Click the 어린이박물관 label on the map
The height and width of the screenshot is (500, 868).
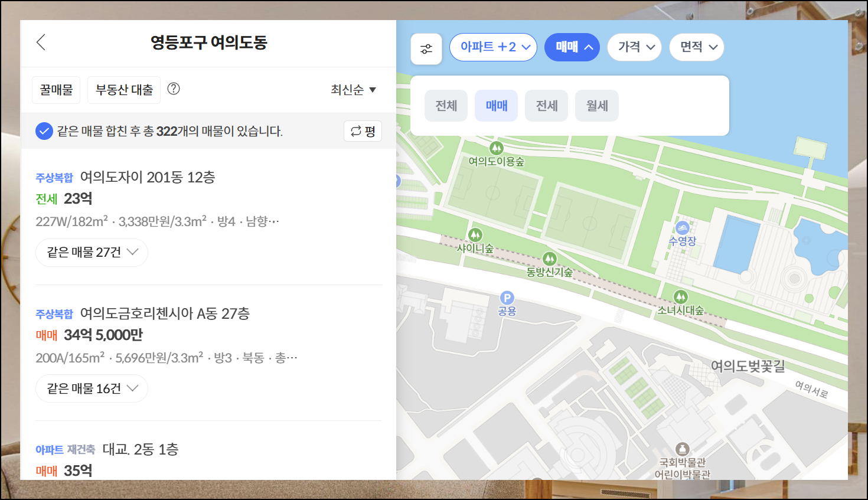683,475
